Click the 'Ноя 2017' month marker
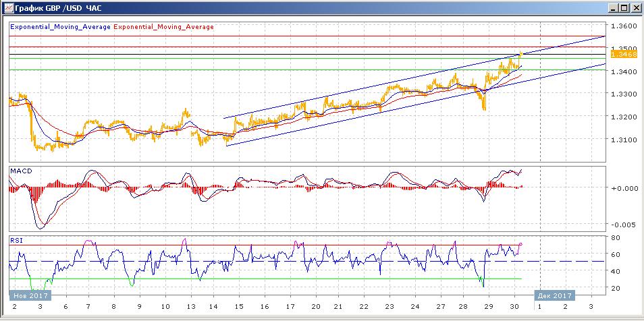The image size is (644, 321). pos(30,295)
